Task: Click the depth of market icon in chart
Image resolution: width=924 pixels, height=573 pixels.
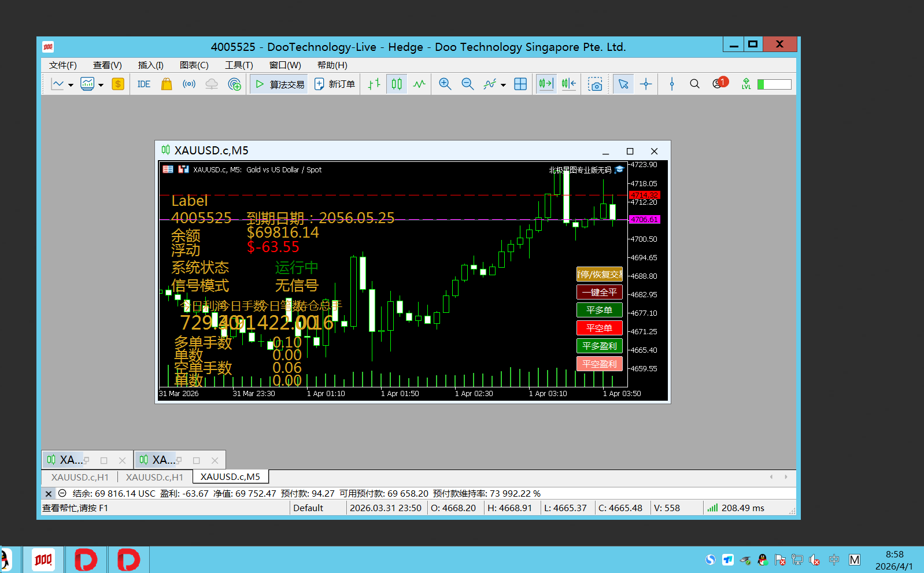Action: click(184, 169)
